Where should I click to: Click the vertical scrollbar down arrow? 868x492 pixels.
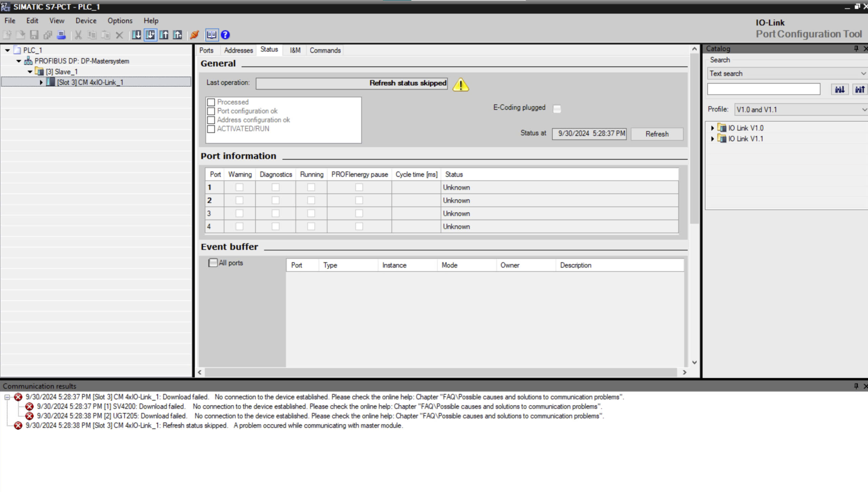tap(694, 362)
